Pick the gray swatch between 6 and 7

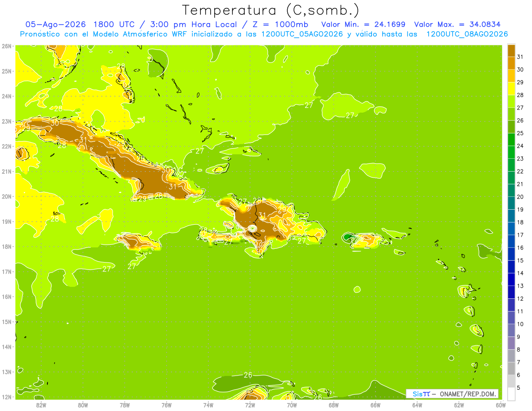coord(511,368)
